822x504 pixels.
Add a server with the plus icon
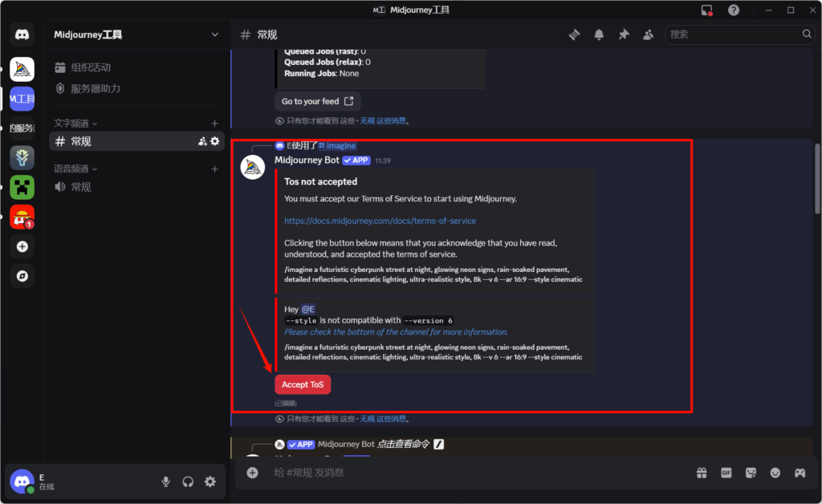(x=22, y=246)
